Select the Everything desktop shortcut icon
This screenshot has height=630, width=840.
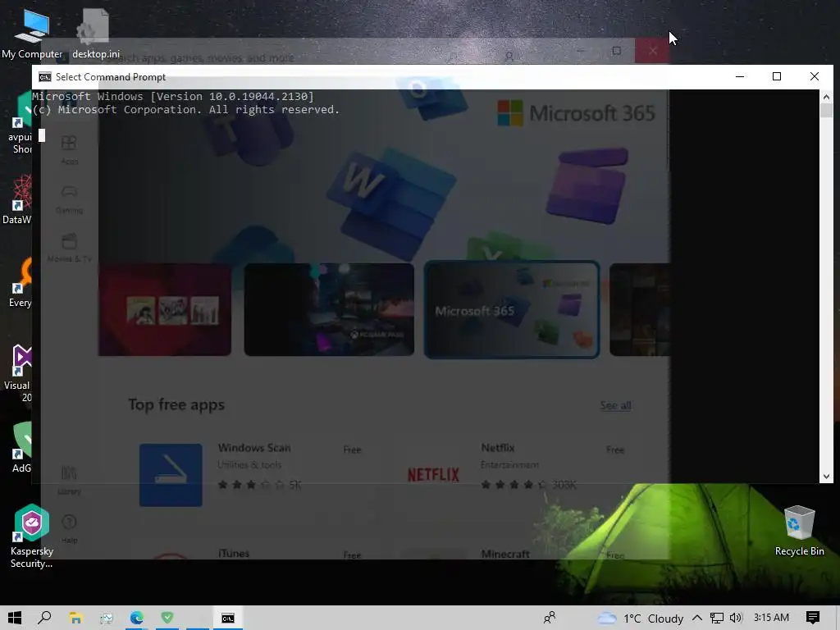[20, 283]
